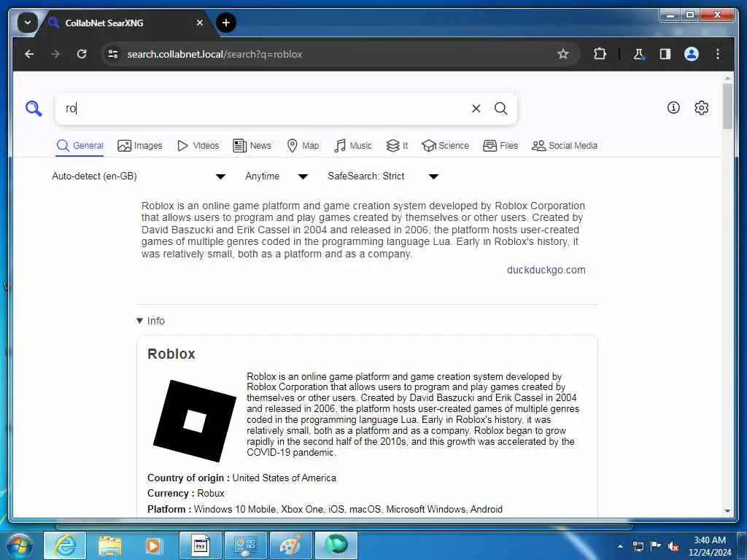This screenshot has height=560, width=747.
Task: Switch to the News category
Action: 252,146
